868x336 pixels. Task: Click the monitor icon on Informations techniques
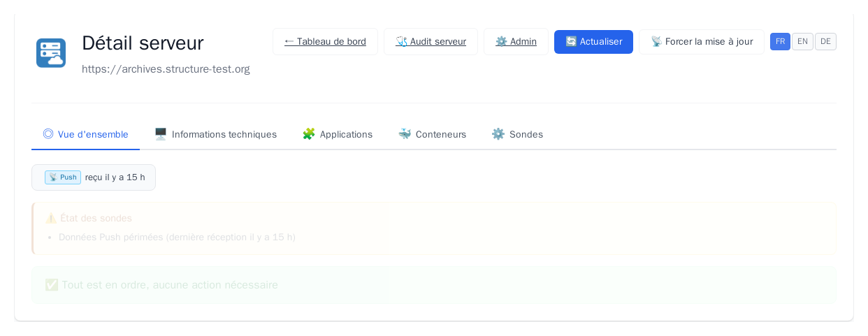tap(161, 134)
